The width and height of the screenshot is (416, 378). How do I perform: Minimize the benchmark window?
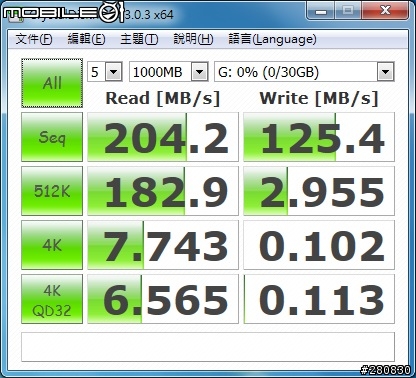coord(321,11)
